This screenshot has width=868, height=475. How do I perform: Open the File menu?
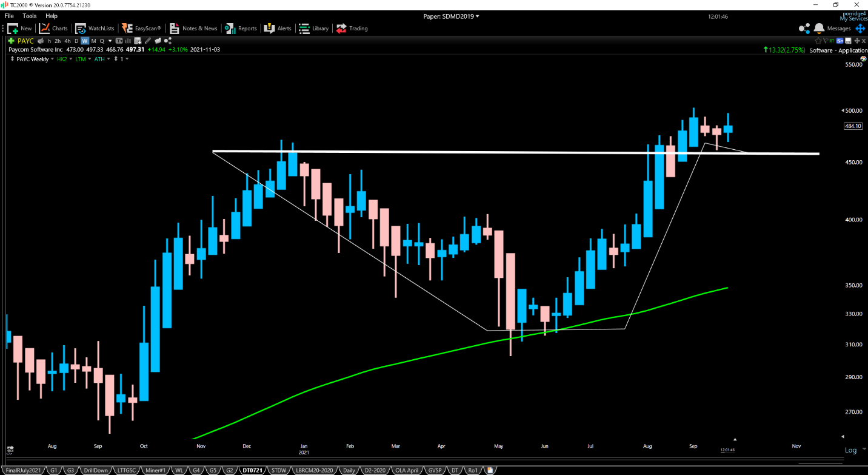pos(9,16)
